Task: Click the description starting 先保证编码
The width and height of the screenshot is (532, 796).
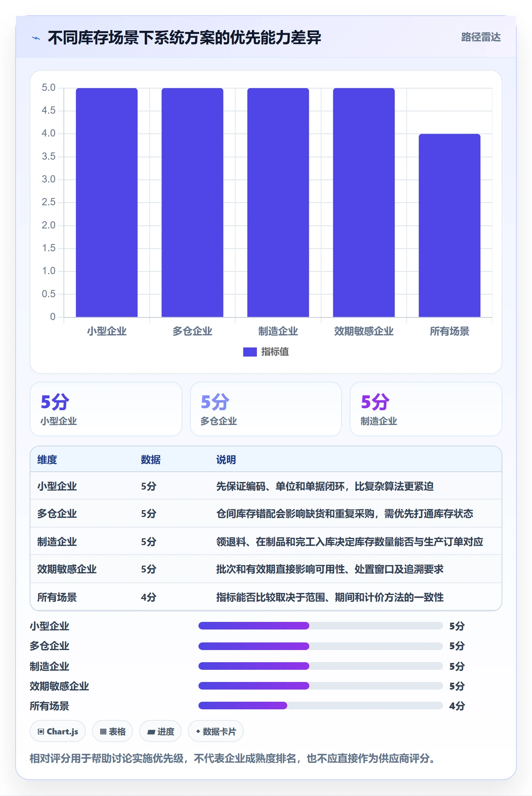Action: 325,487
